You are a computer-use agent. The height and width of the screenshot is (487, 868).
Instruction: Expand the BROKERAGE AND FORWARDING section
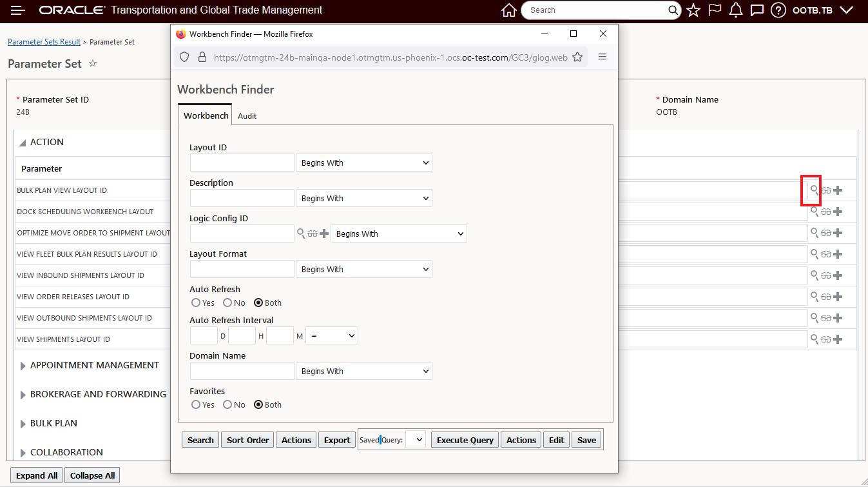click(x=23, y=395)
